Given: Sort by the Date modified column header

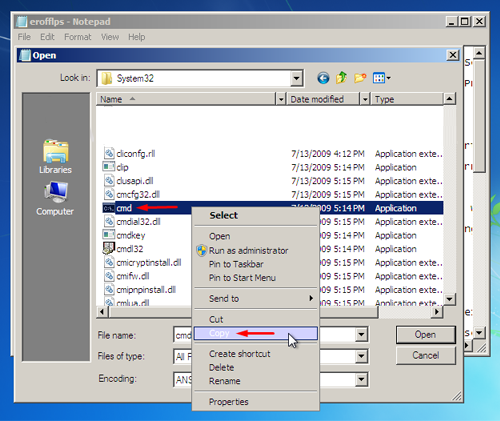Looking at the screenshot, I should [323, 99].
